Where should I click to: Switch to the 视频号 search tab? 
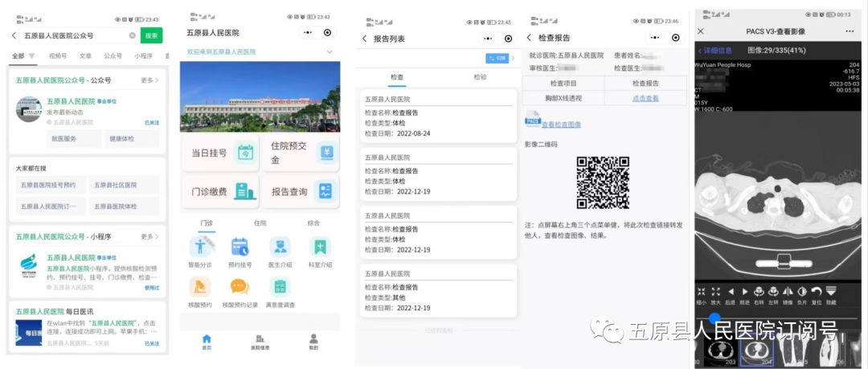point(58,56)
